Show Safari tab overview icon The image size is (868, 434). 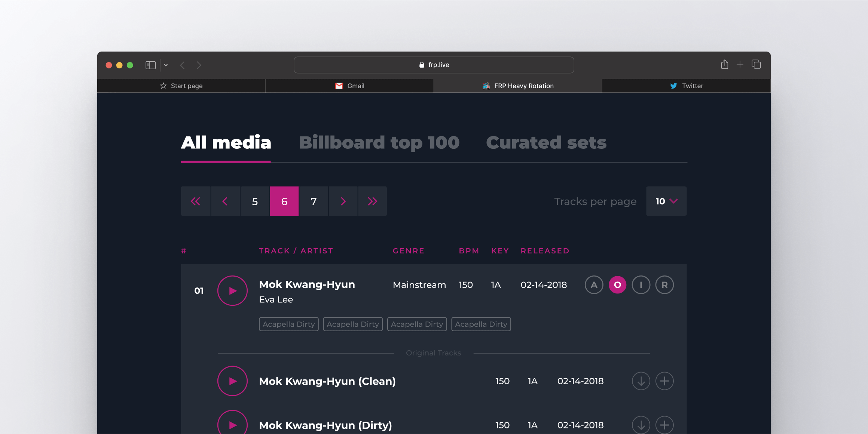756,65
